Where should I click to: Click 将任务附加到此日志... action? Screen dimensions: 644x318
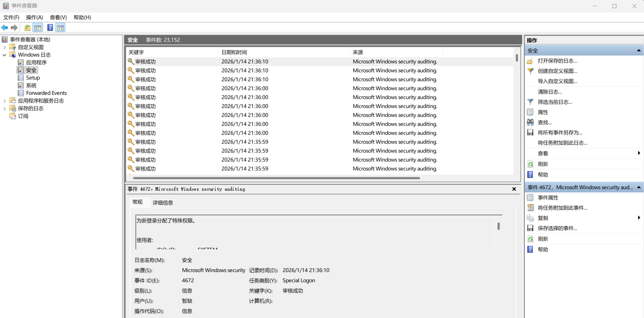562,143
